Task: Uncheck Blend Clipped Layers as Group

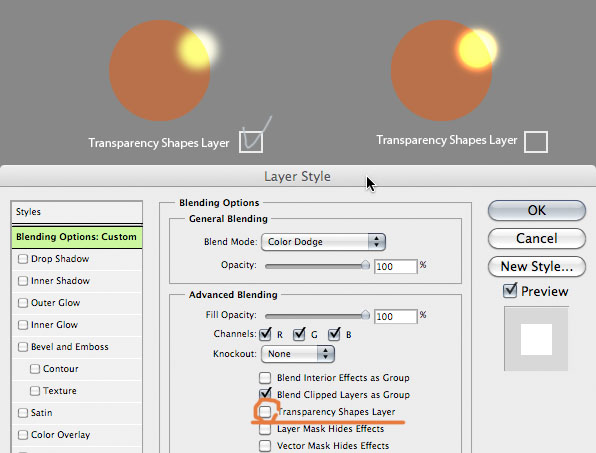Action: pos(265,394)
